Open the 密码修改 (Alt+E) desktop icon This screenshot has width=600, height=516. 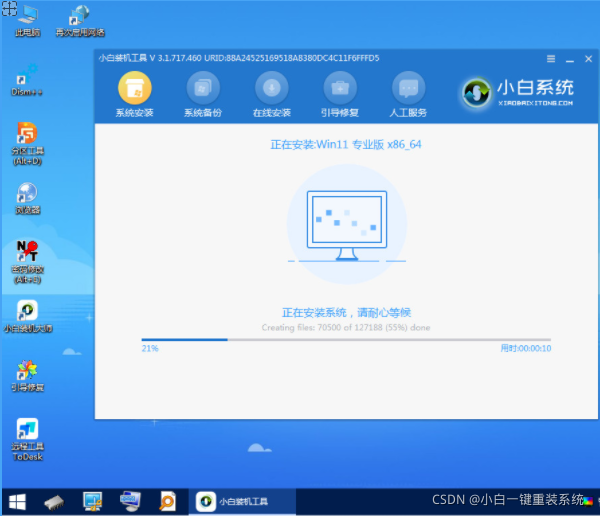point(28,262)
